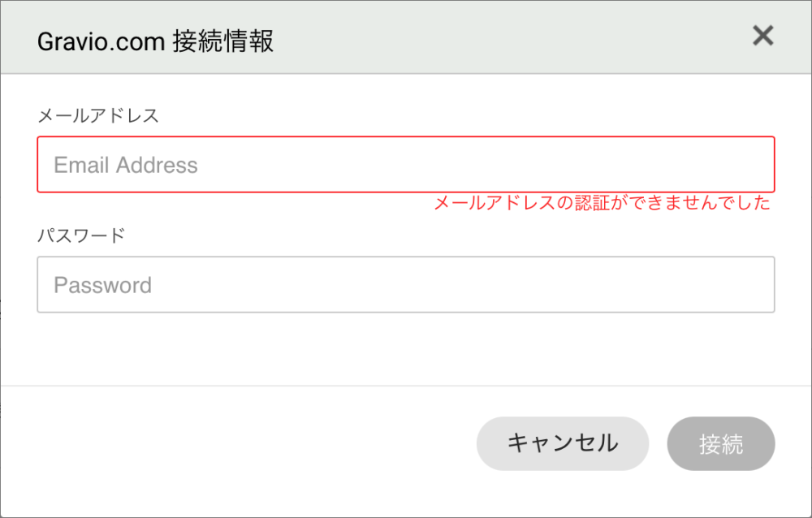The height and width of the screenshot is (518, 812).
Task: Focus the Password input field
Action: (406, 285)
